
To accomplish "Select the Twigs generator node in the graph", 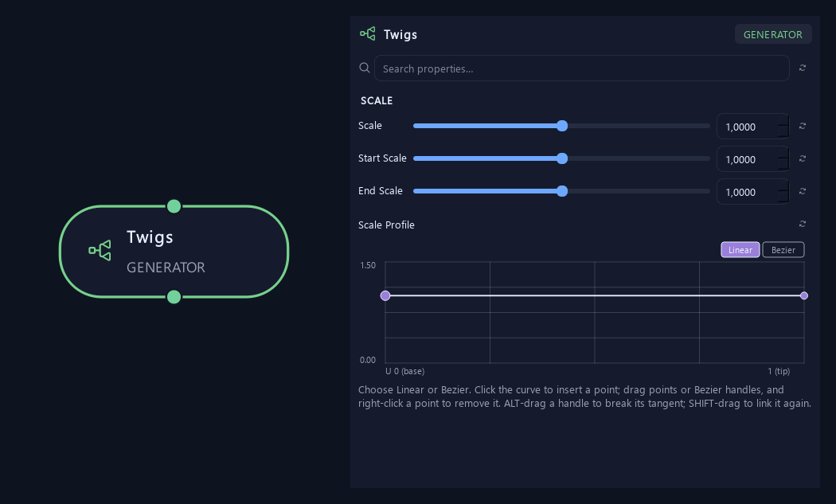I will coord(174,251).
